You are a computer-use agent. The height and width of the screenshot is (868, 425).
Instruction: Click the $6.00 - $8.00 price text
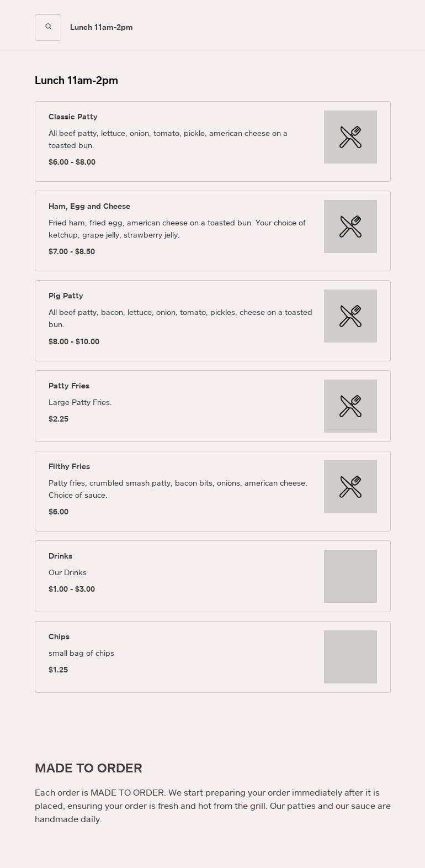(72, 162)
